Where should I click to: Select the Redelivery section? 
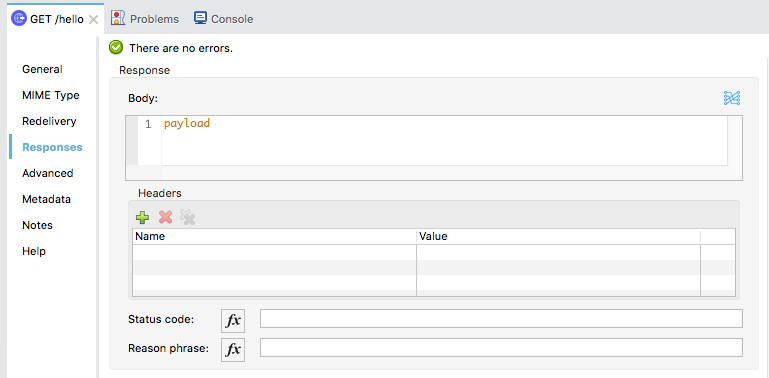(x=49, y=121)
